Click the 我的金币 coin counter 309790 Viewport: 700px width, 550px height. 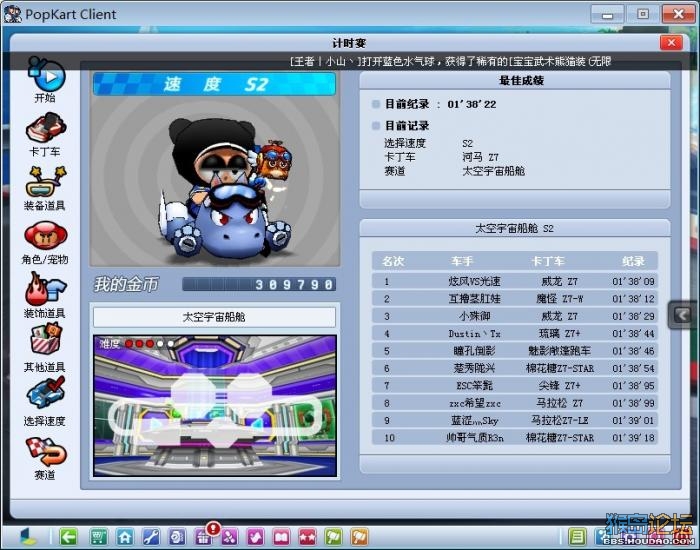[x=259, y=284]
